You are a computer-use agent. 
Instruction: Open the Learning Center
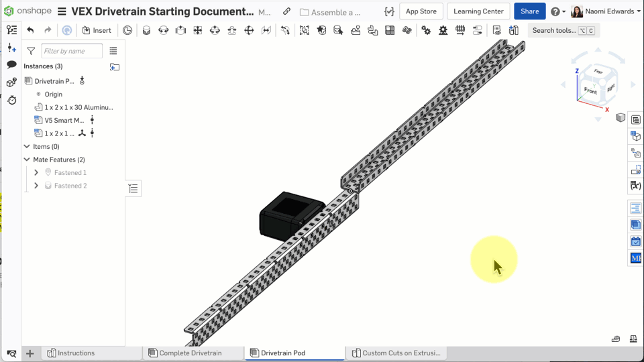pos(478,11)
